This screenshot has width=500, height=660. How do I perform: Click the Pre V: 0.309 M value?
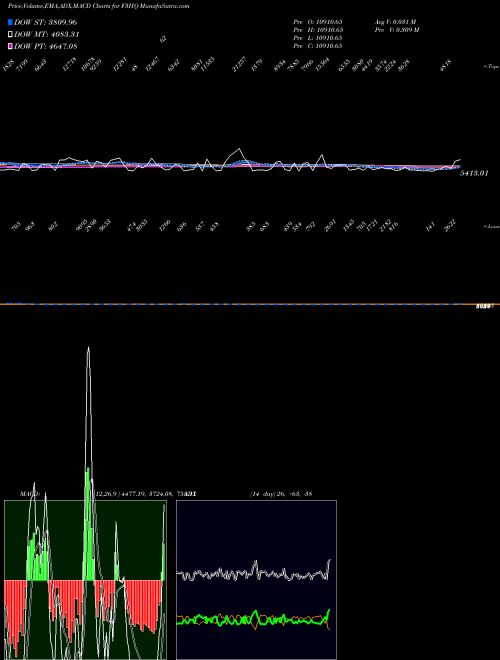[x=397, y=30]
